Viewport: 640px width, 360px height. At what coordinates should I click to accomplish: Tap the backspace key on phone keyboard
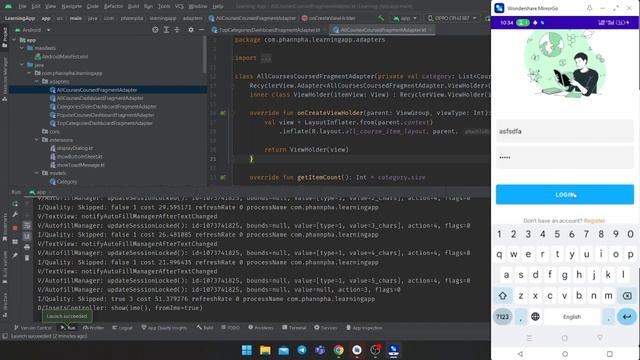point(627,296)
